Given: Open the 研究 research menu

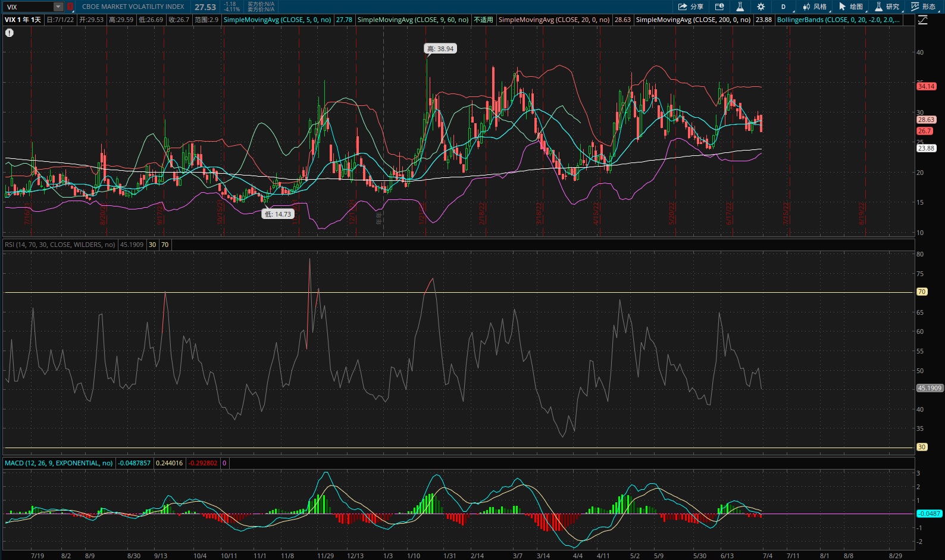Looking at the screenshot, I should click(887, 7).
